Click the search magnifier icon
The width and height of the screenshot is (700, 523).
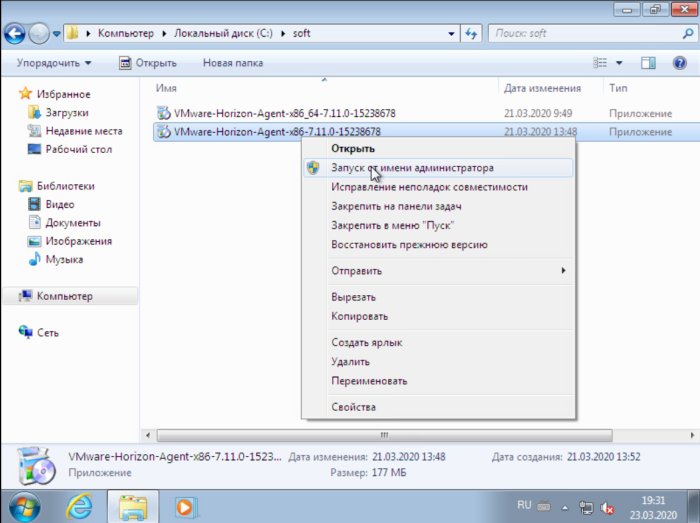[688, 33]
